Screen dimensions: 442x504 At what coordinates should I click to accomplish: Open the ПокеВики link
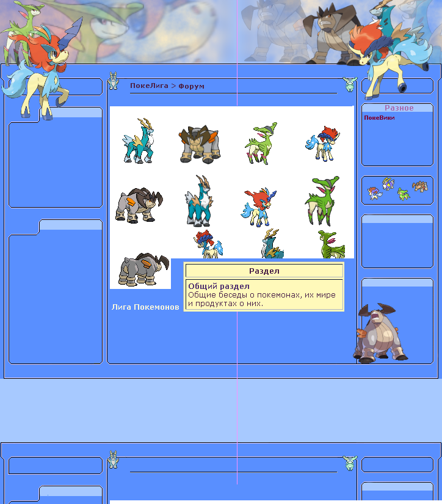pyautogui.click(x=379, y=118)
